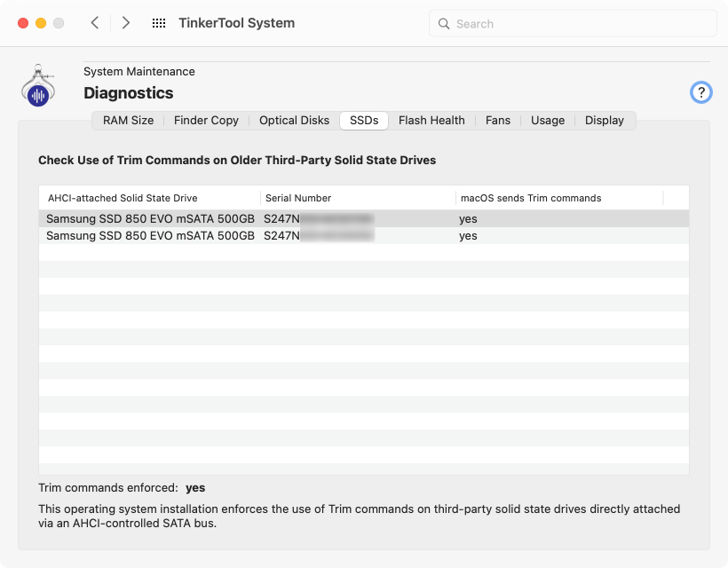Open the Flash Health tab

pos(431,121)
